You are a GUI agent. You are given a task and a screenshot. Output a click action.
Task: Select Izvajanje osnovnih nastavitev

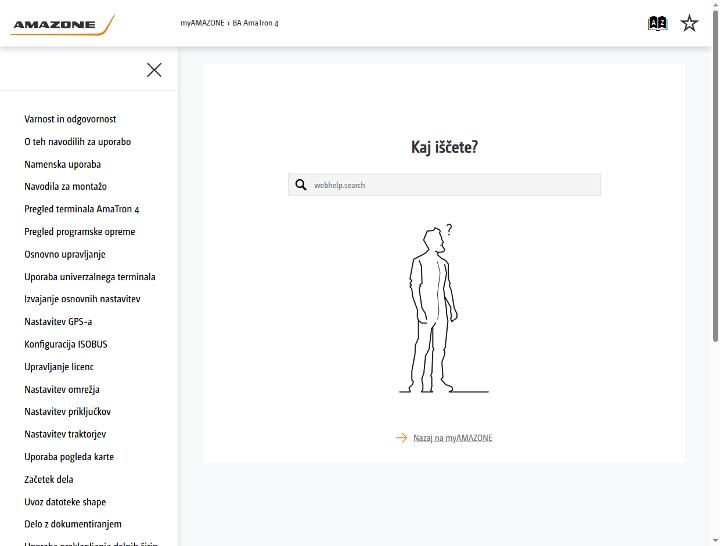(82, 299)
